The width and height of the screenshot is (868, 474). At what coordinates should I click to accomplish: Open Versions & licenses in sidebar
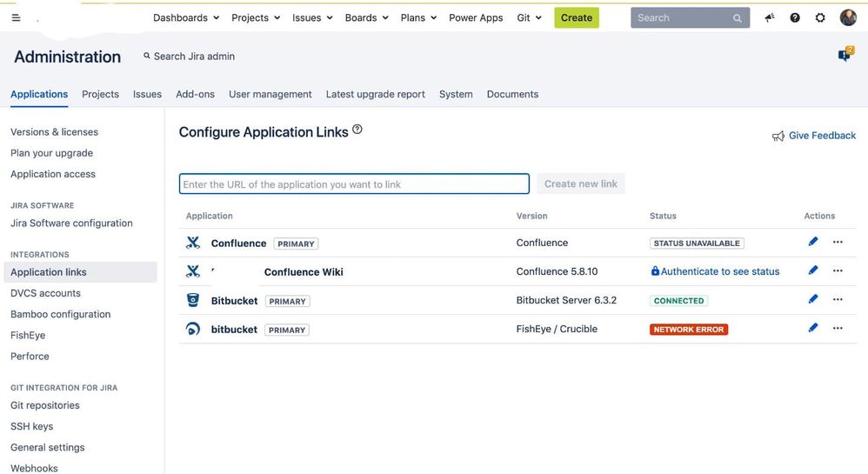point(54,132)
